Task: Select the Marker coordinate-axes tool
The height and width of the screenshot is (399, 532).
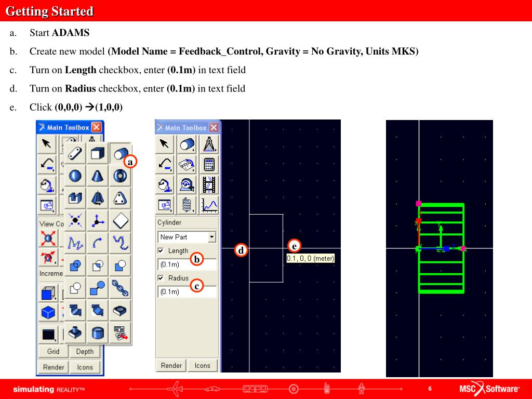Action: point(97,221)
